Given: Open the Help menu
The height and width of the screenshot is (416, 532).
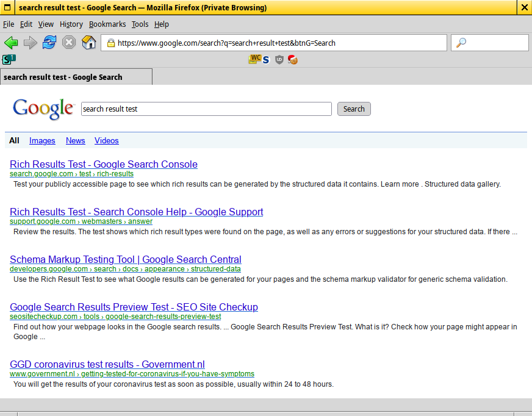Looking at the screenshot, I should point(162,24).
